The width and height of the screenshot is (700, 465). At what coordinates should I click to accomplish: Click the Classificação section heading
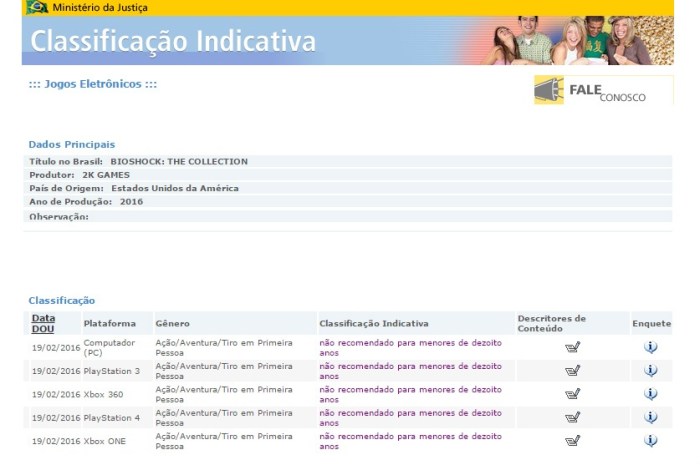click(x=62, y=300)
